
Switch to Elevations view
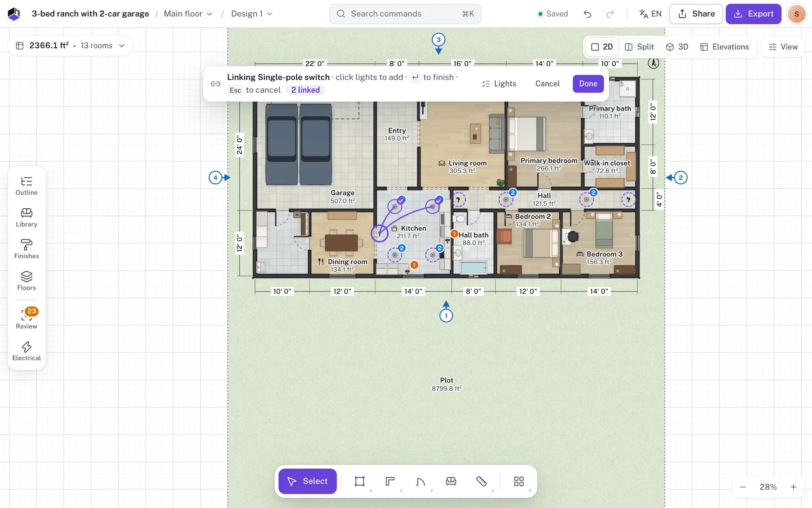(x=724, y=47)
